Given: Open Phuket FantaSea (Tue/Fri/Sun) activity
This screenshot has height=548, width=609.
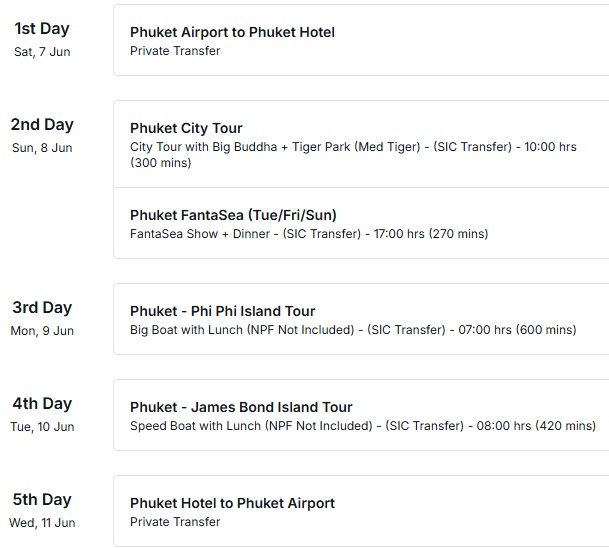Looking at the screenshot, I should click(233, 215).
